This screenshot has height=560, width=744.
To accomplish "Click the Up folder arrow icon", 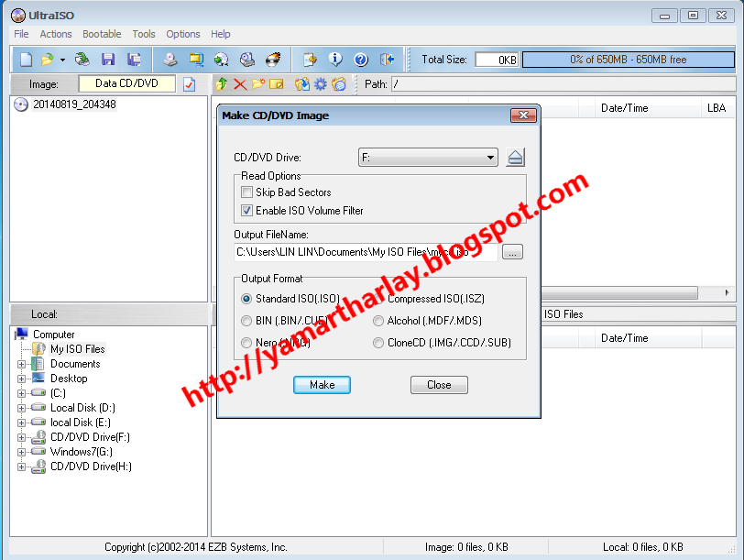I will (221, 84).
